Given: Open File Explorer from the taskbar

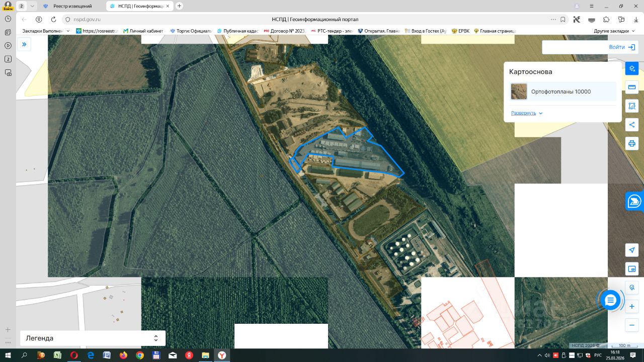Looking at the screenshot, I should pos(205,355).
